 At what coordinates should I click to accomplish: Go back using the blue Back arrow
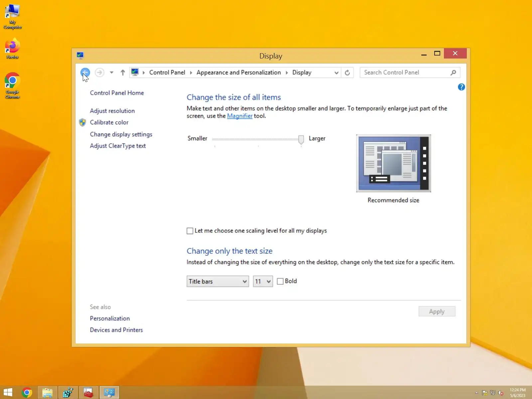[85, 72]
